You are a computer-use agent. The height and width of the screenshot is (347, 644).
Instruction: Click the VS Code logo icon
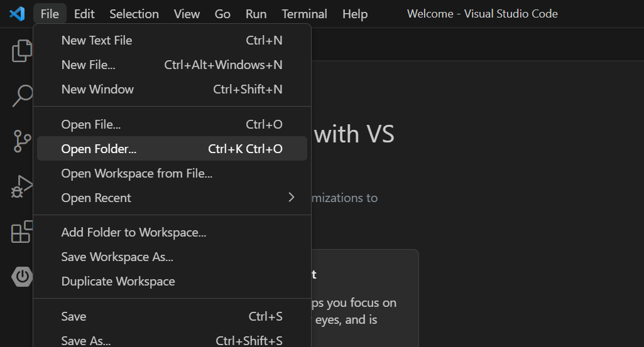17,14
